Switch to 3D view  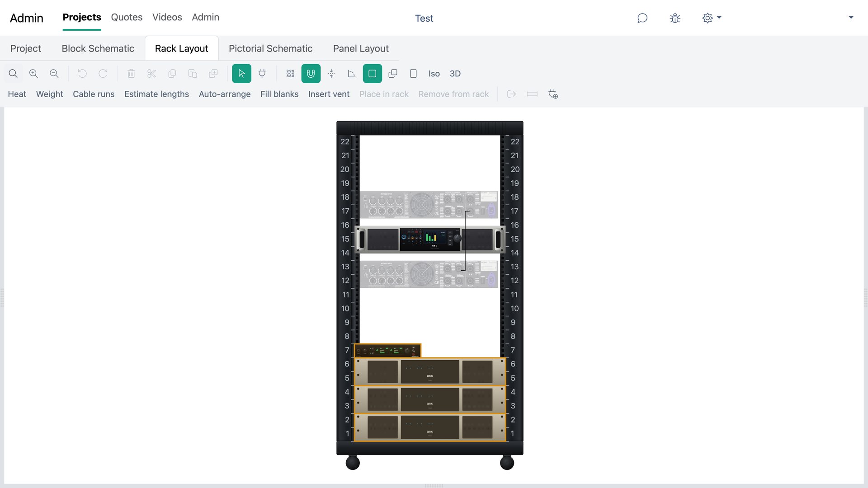(x=455, y=74)
